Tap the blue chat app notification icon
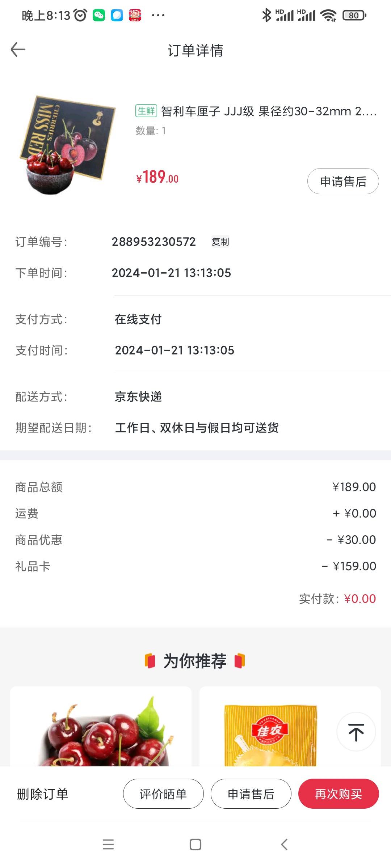This screenshot has width=391, height=868. 117,15
